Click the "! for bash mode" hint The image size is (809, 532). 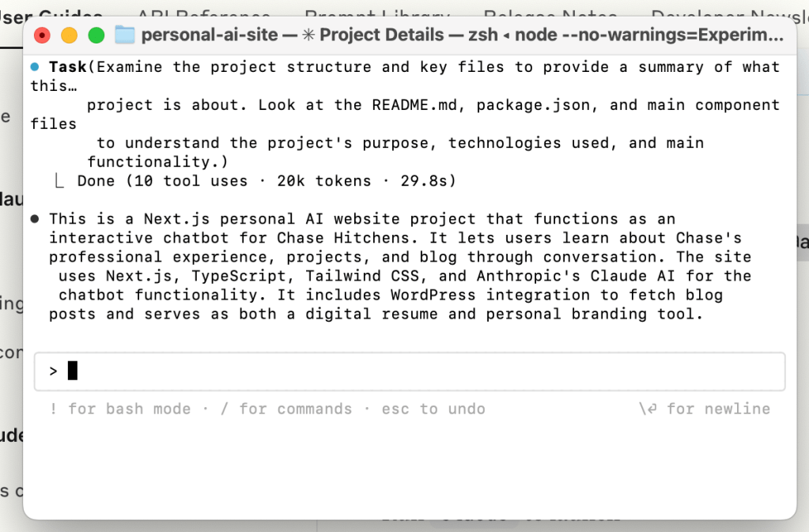(120, 409)
